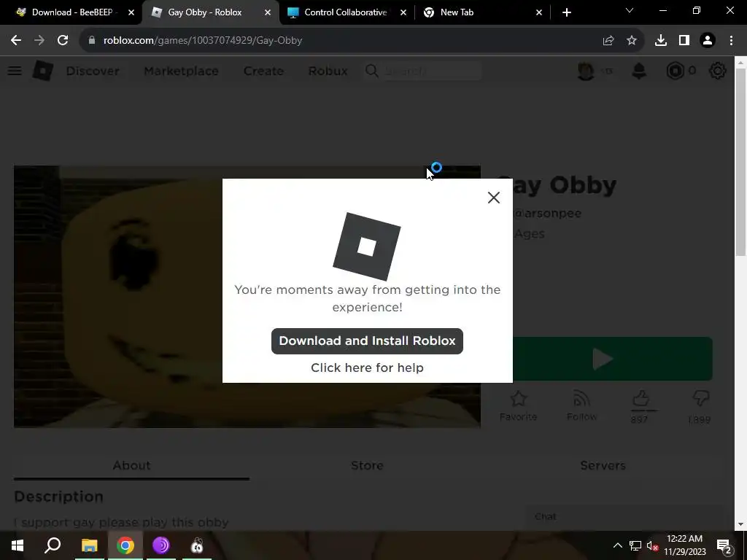The height and width of the screenshot is (560, 747).
Task: Go forward in browser history
Action: (x=39, y=41)
